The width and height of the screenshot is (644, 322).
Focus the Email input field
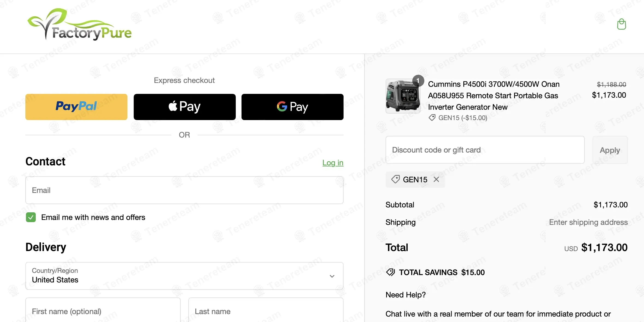(184, 190)
